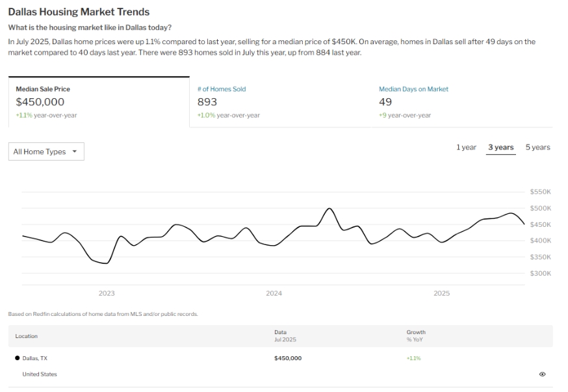Viewport: 568px width, 392px height.
Task: Click the $450,000 value in table row
Action: (x=288, y=358)
